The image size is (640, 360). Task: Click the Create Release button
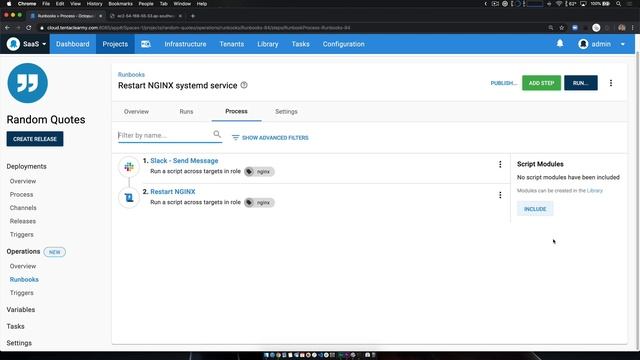pos(35,139)
